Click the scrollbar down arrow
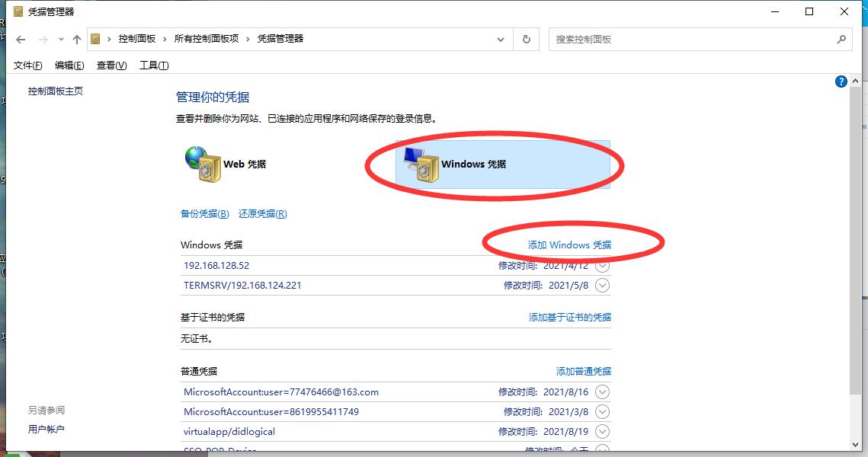This screenshot has width=868, height=457. 856,444
